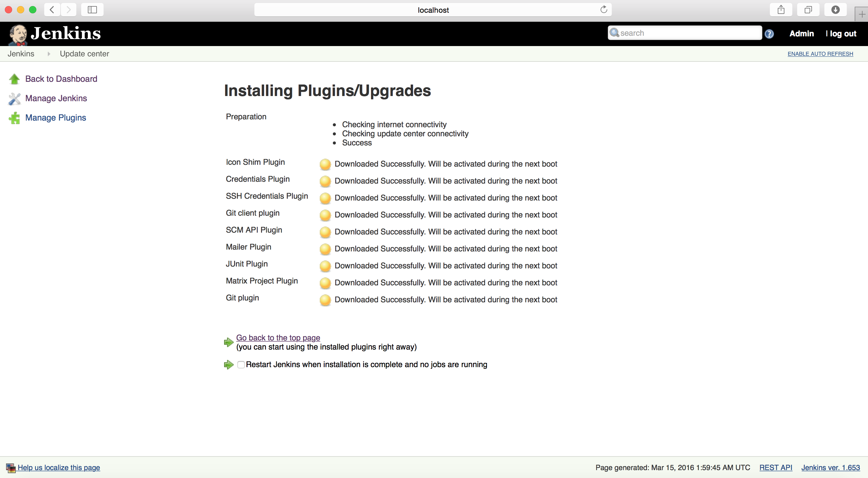Click 'Icon Shim Plugin' name text
Viewport: 868px width, 478px height.
click(x=255, y=162)
